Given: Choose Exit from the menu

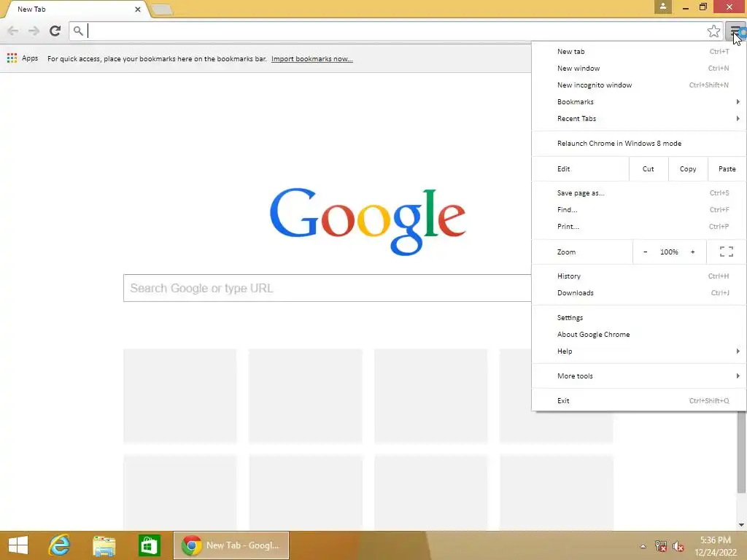Looking at the screenshot, I should (x=639, y=401).
